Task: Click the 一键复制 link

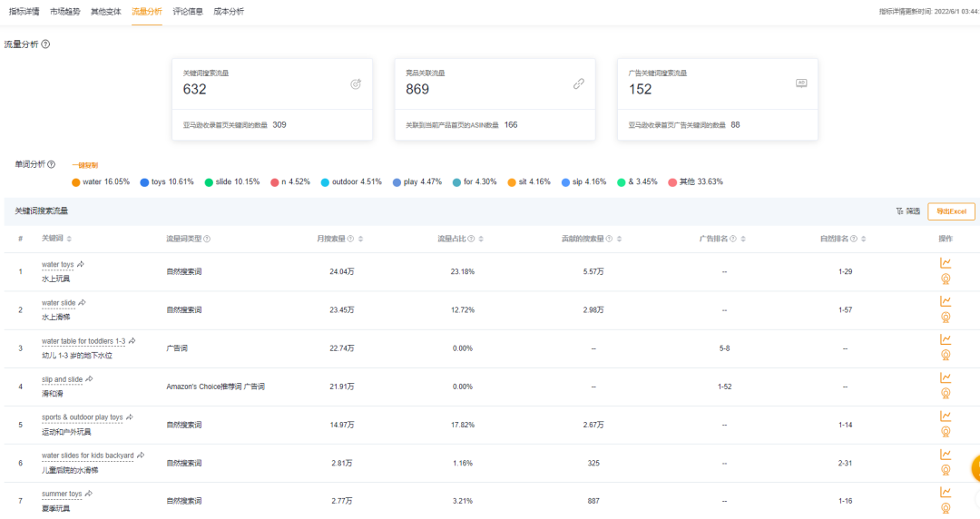Action: pyautogui.click(x=85, y=165)
